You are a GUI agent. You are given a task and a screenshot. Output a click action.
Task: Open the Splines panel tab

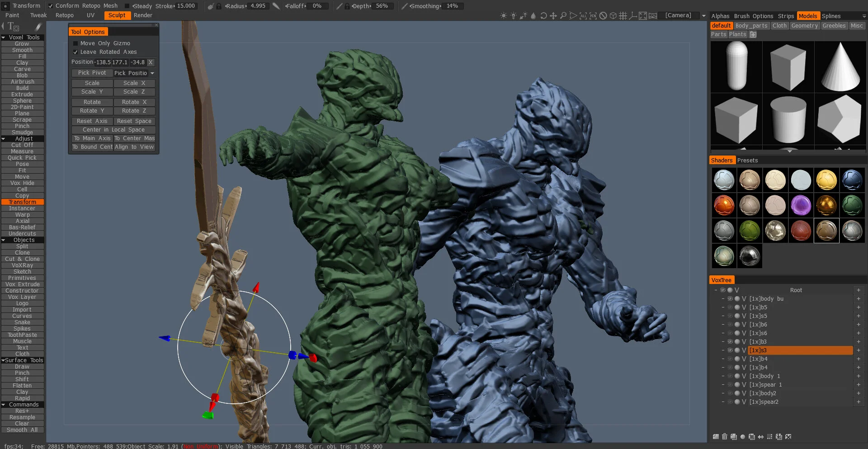pos(831,16)
